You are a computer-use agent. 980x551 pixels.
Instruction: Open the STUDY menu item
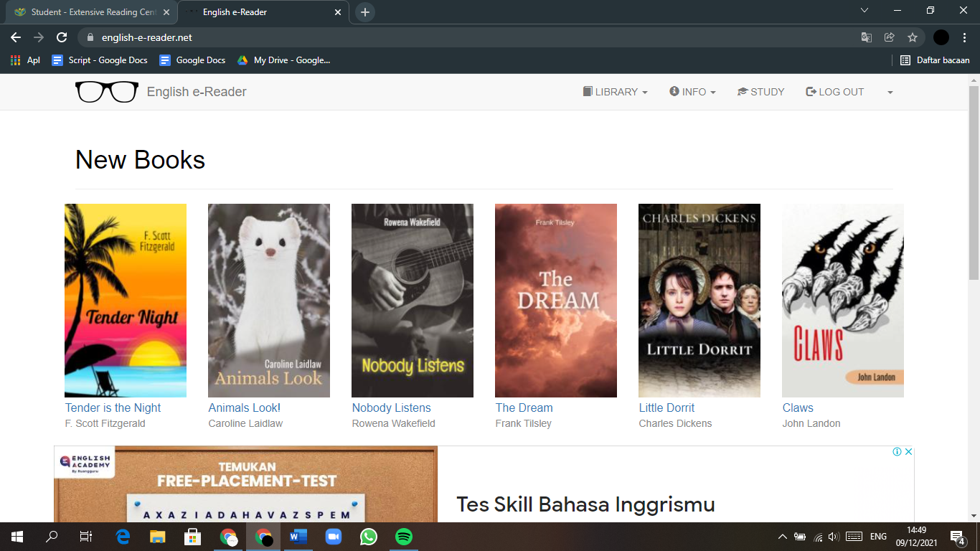tap(761, 92)
